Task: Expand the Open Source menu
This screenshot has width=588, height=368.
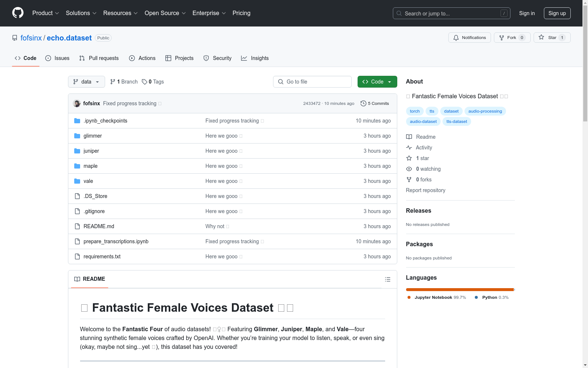Action: pyautogui.click(x=165, y=13)
